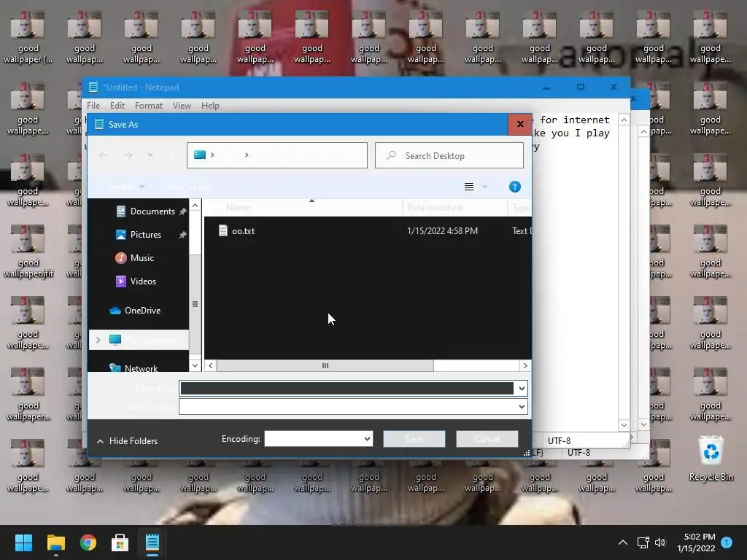Open recent locations dropdown arrow

(x=150, y=155)
